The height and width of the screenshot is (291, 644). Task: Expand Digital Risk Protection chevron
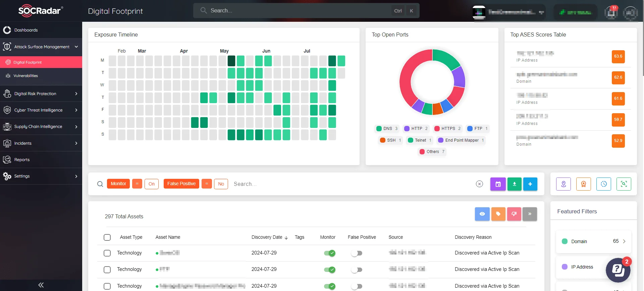point(76,94)
